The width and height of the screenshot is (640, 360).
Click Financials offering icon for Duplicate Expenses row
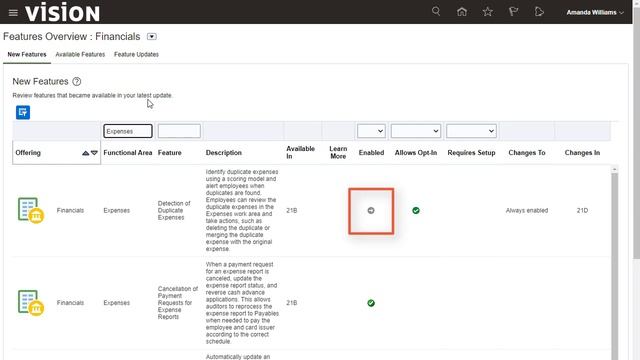point(31,211)
